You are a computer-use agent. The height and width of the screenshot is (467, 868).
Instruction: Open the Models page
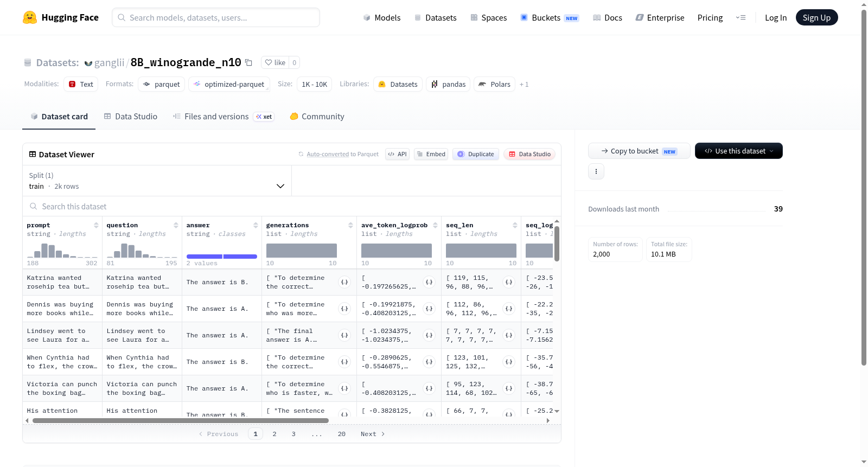(x=382, y=17)
